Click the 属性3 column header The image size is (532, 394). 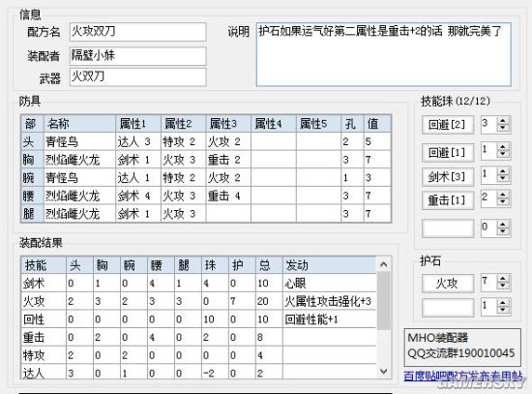pyautogui.click(x=228, y=124)
